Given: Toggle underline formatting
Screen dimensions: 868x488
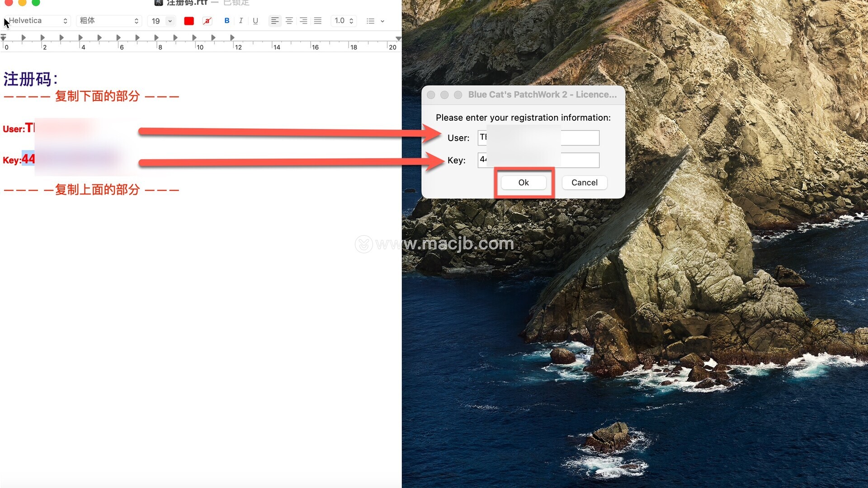Looking at the screenshot, I should click(255, 21).
